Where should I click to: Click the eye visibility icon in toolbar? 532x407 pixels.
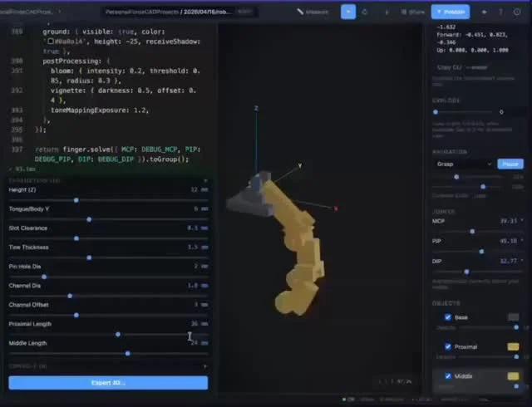pos(484,12)
